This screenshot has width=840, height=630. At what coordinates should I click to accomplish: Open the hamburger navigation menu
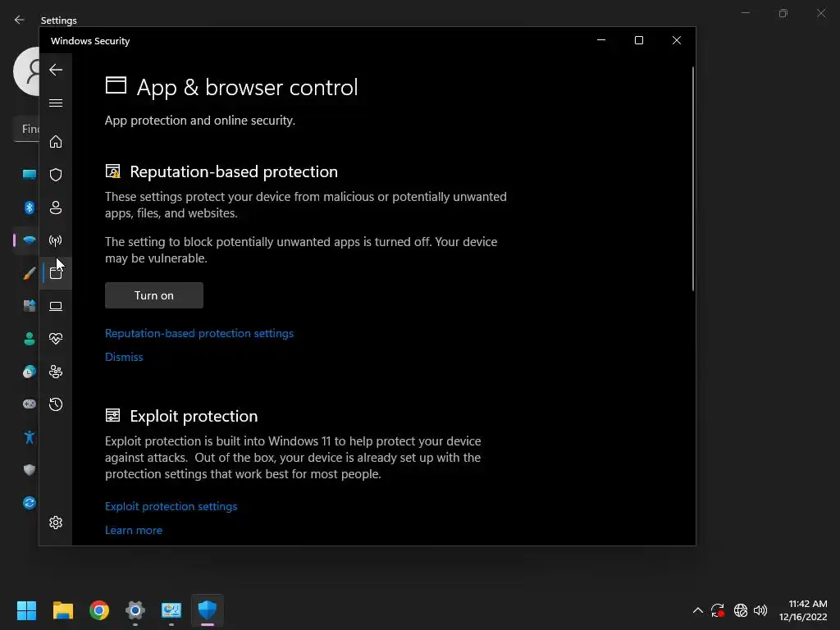click(56, 103)
